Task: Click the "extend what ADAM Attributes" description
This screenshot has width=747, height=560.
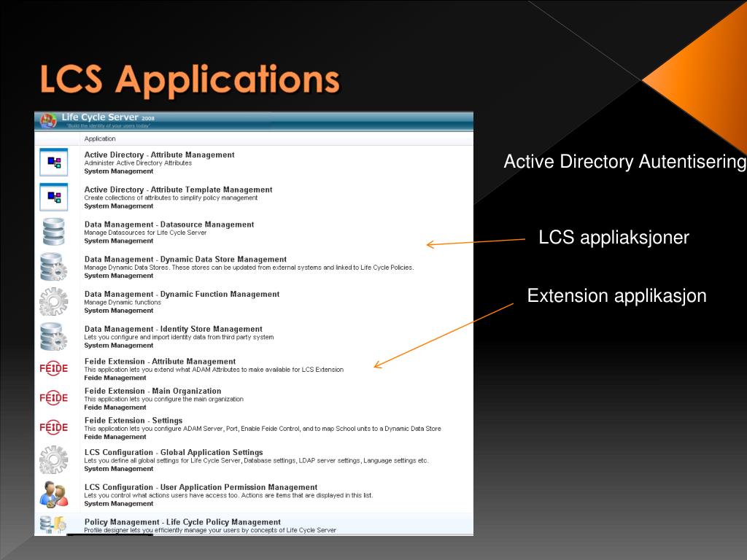Action: tap(214, 370)
